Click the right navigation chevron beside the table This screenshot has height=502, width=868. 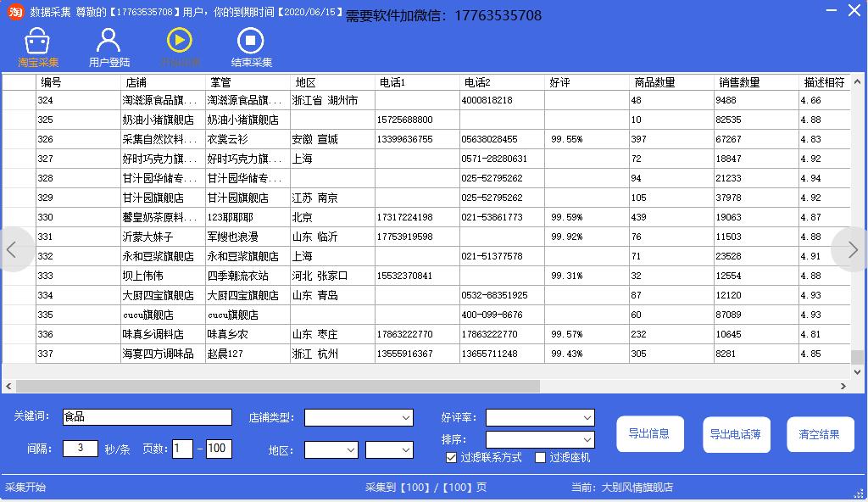tap(852, 249)
